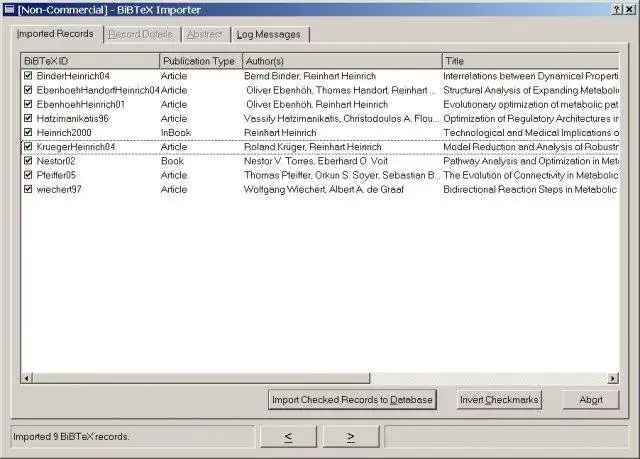640x459 pixels.
Task: Select the Pfeiffer05 ID text
Action: pyautogui.click(x=56, y=175)
